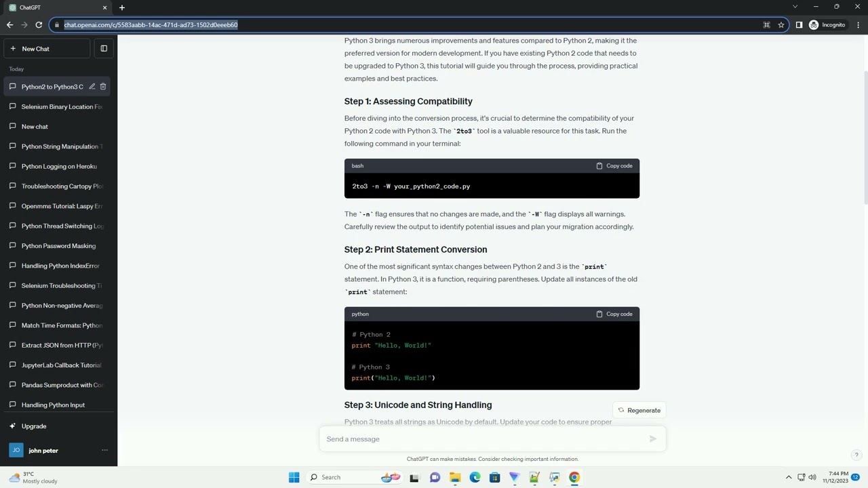Open the Extract JSON from HTTP chat

tap(58, 345)
